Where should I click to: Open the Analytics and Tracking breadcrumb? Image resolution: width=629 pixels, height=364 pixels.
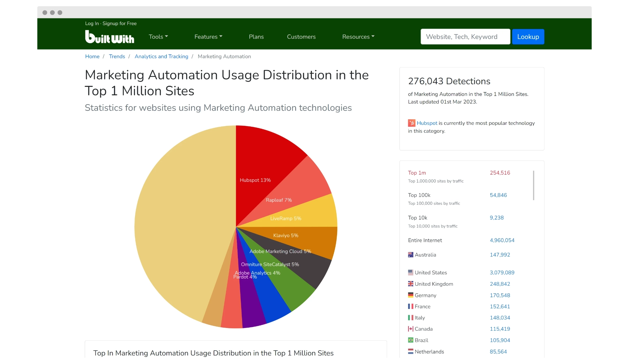point(161,56)
